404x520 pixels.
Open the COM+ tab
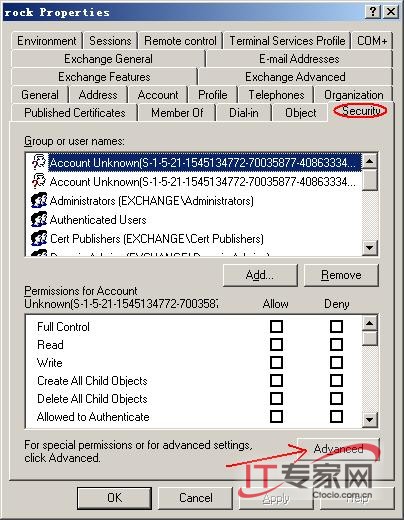(372, 41)
